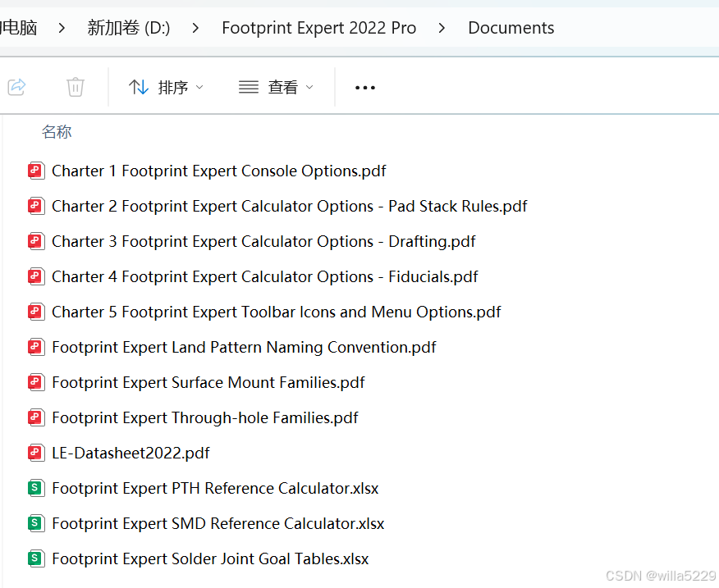The width and height of the screenshot is (719, 588).
Task: Open the 排序 sort dropdown
Action: (166, 87)
